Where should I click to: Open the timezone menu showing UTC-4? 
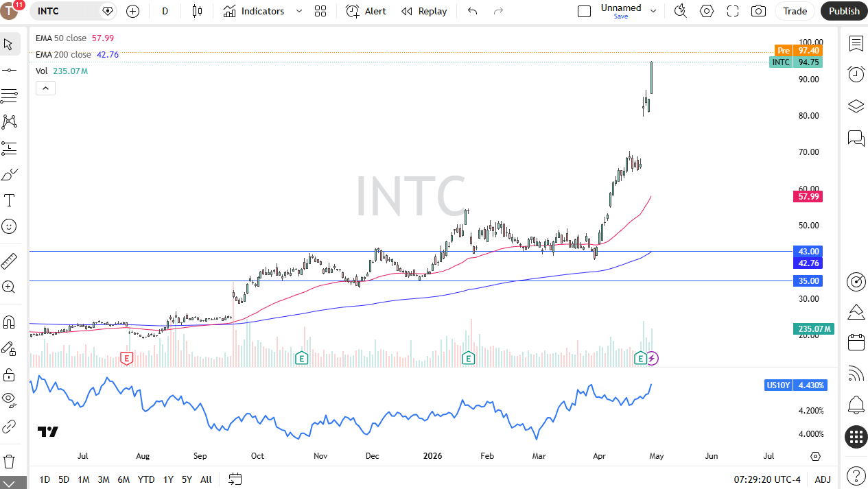click(767, 479)
